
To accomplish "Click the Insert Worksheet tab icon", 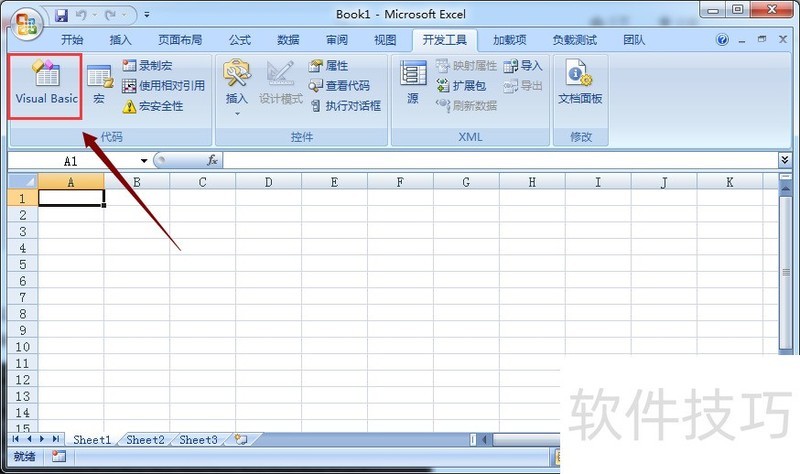I will point(241,439).
